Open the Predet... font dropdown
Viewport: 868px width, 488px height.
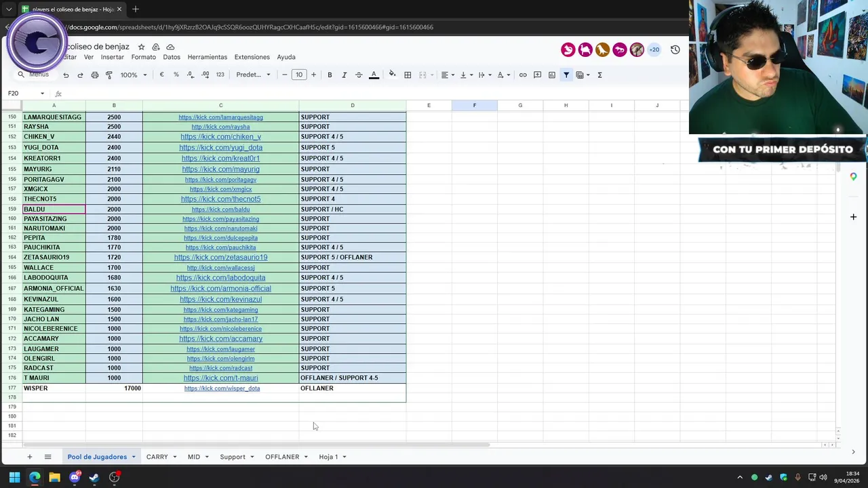click(253, 75)
